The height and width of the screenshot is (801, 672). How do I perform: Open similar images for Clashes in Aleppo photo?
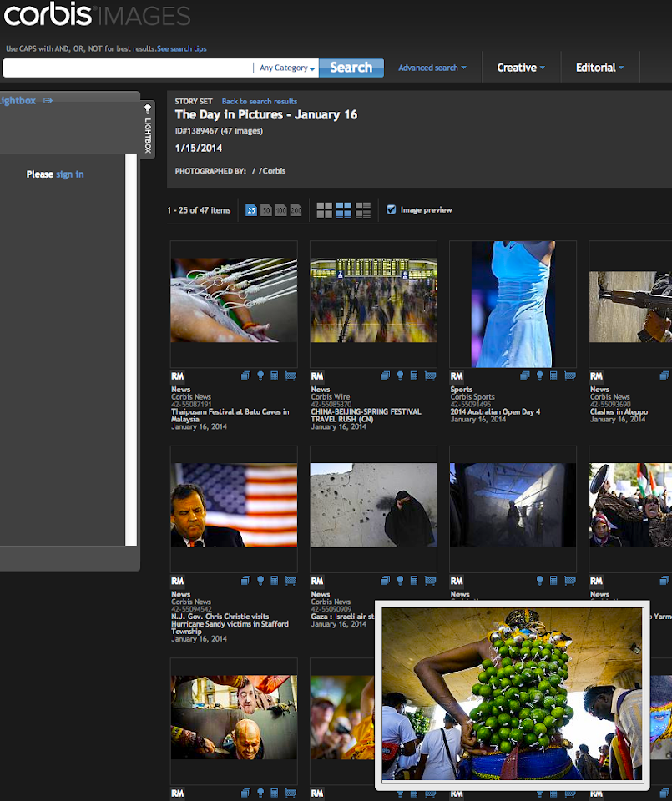tap(664, 376)
